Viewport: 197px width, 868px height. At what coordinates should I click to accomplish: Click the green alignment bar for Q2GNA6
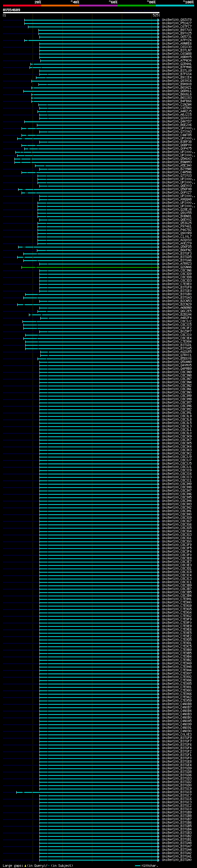[x=90, y=267]
